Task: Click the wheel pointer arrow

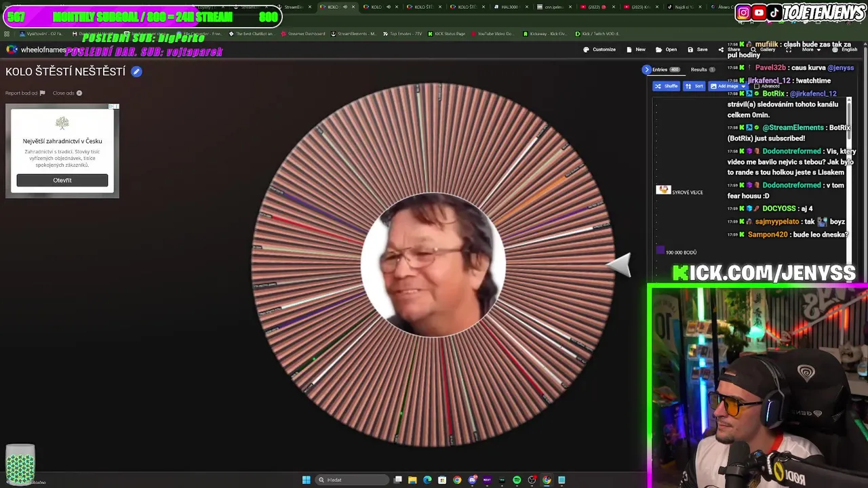Action: tap(618, 265)
